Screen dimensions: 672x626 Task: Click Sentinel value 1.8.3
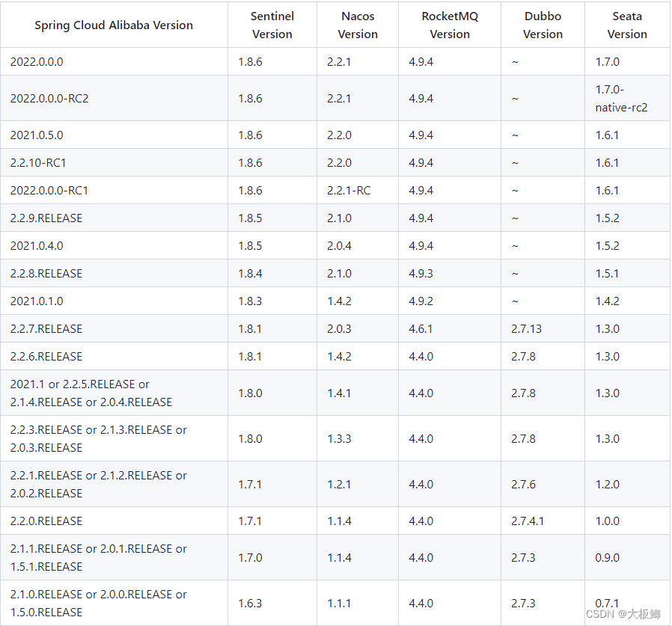click(x=250, y=301)
